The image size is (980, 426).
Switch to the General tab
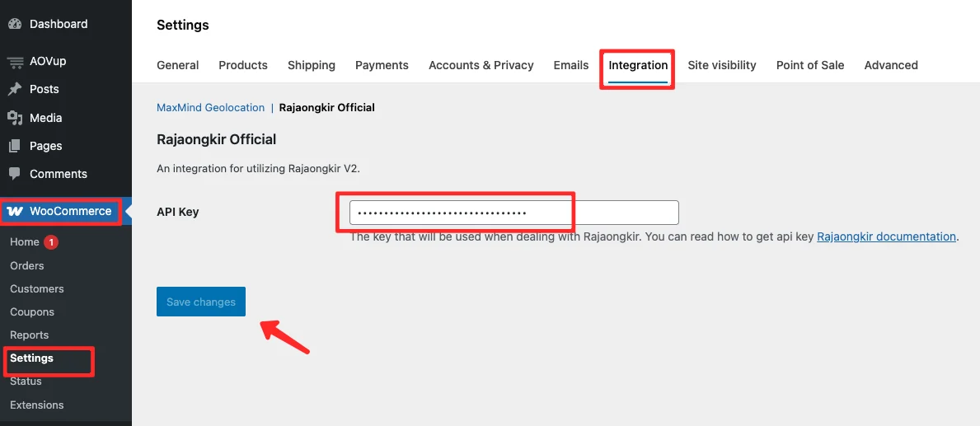tap(177, 65)
